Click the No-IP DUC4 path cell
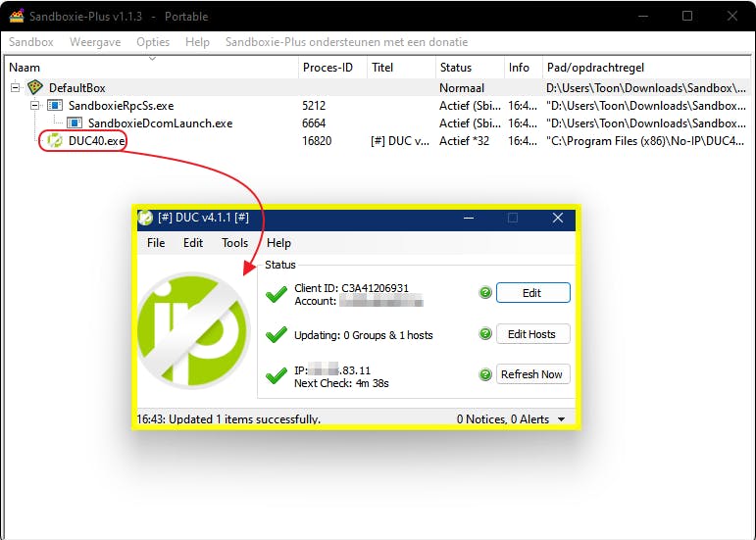The height and width of the screenshot is (540, 756). (x=645, y=141)
